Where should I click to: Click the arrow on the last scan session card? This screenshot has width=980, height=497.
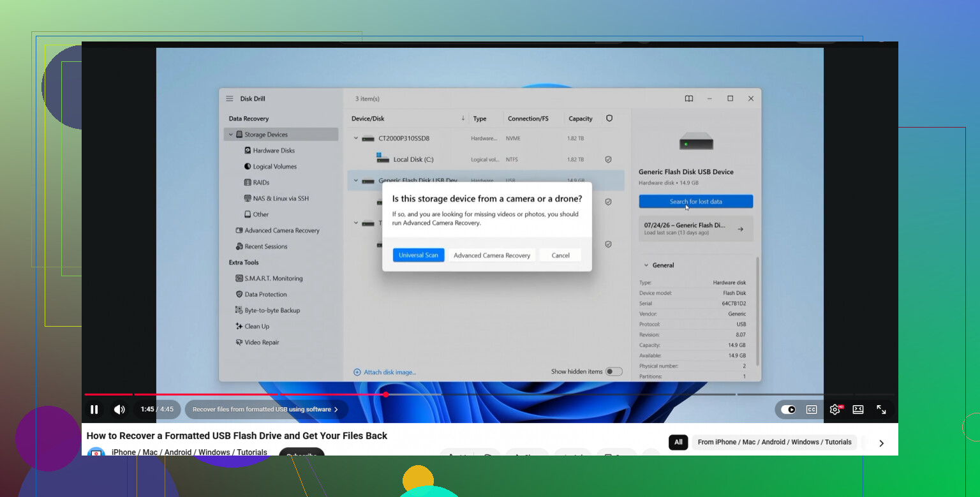pos(740,229)
